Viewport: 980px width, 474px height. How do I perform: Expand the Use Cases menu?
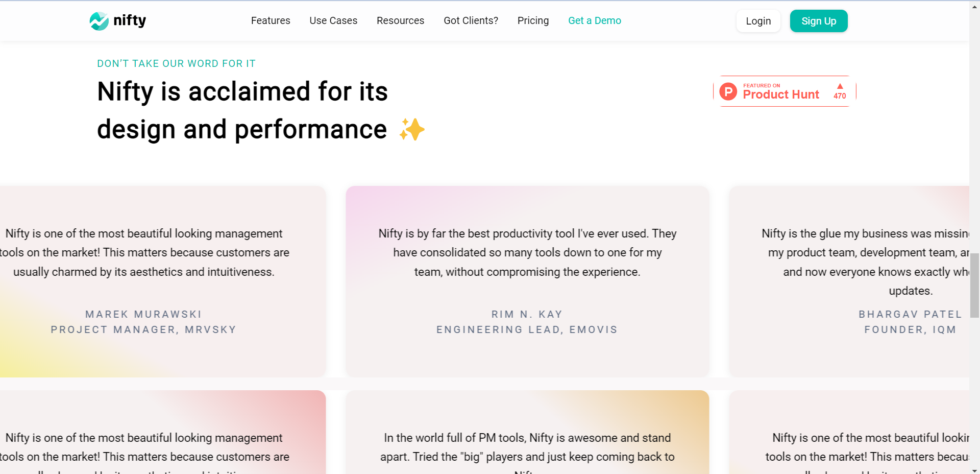pos(333,20)
